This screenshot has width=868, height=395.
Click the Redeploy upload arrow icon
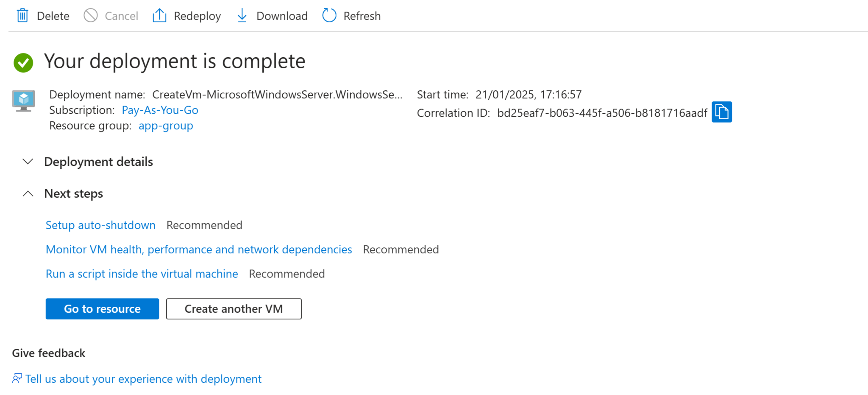(159, 16)
